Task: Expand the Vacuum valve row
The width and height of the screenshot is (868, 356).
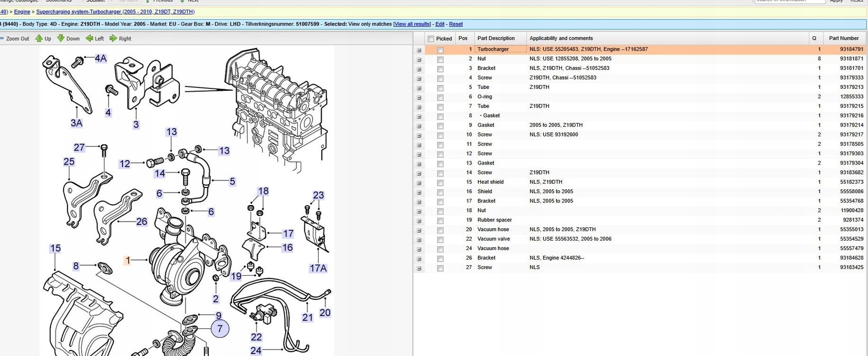Action: [419, 240]
